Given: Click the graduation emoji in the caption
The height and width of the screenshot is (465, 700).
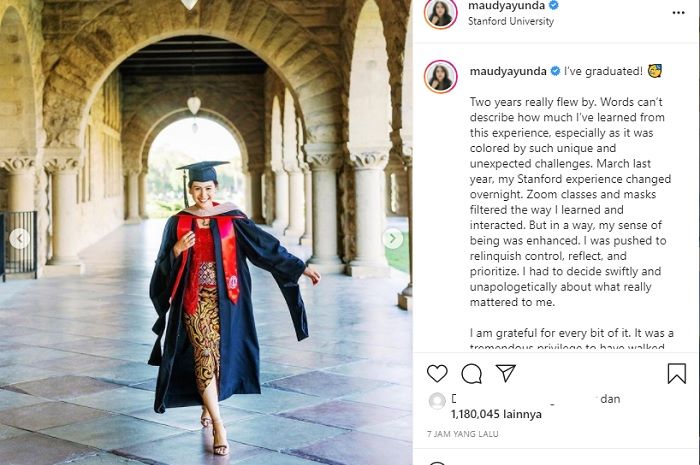Looking at the screenshot, I should pos(655,71).
